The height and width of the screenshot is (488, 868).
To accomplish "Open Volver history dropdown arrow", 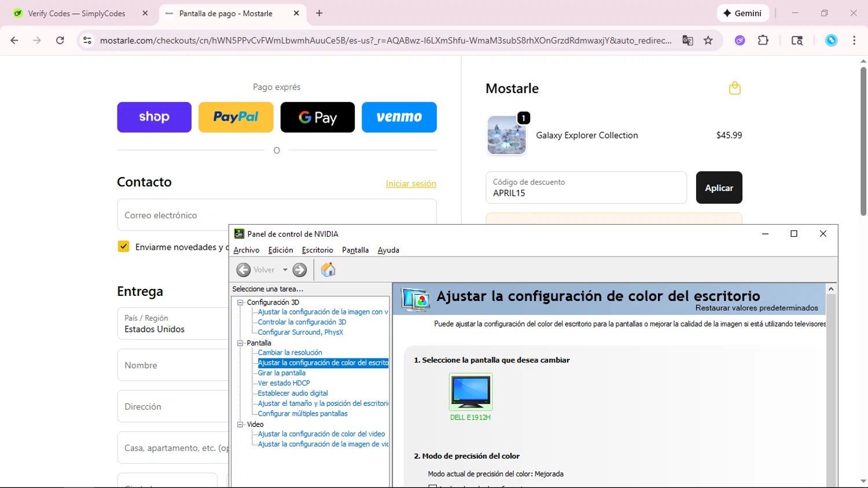I will click(285, 270).
